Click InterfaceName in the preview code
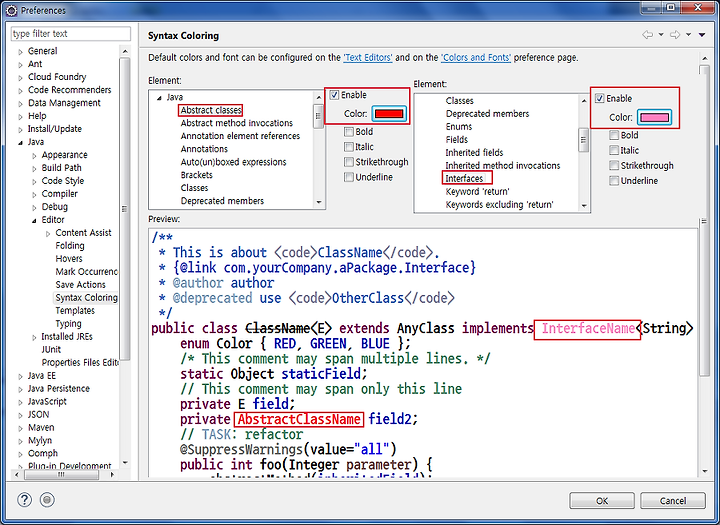The width and height of the screenshot is (720, 525). tap(588, 328)
